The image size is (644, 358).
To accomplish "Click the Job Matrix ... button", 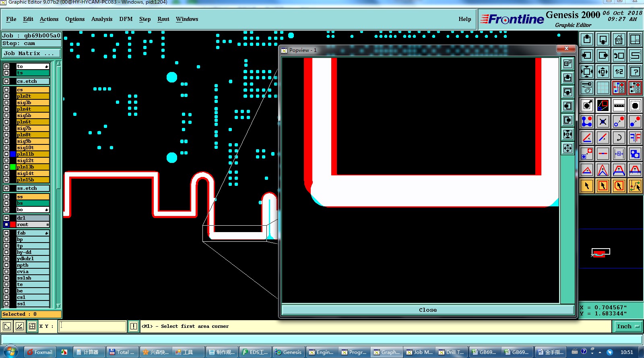I will pyautogui.click(x=31, y=53).
